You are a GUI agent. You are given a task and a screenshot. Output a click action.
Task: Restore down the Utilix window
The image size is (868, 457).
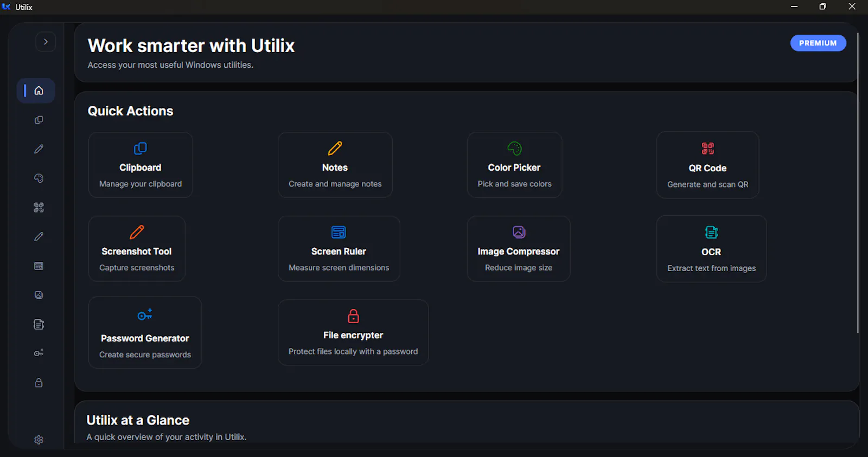point(823,7)
